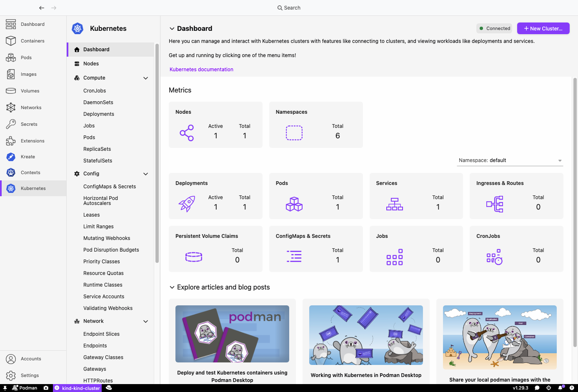Image resolution: width=578 pixels, height=392 pixels.
Task: Open DaemonSets under Compute
Action: pos(98,102)
